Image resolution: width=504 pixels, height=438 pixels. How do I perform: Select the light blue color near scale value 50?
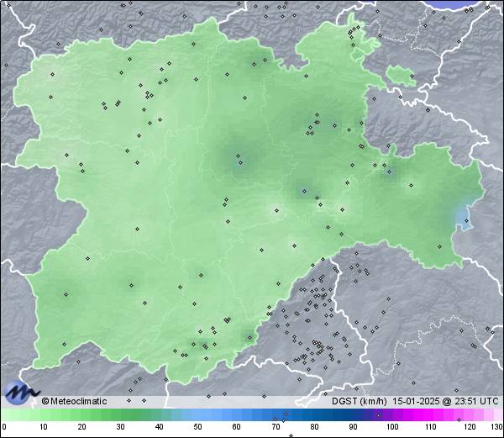pos(198,414)
